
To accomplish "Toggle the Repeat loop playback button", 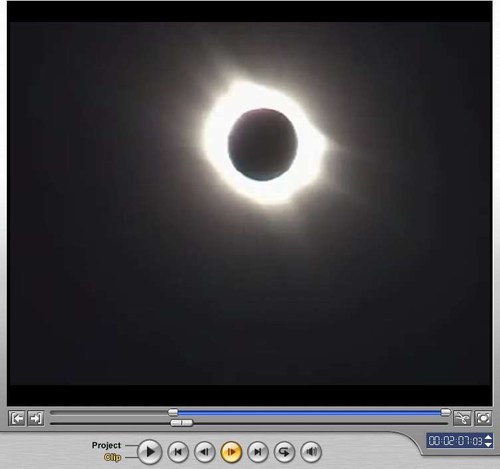I will point(284,452).
